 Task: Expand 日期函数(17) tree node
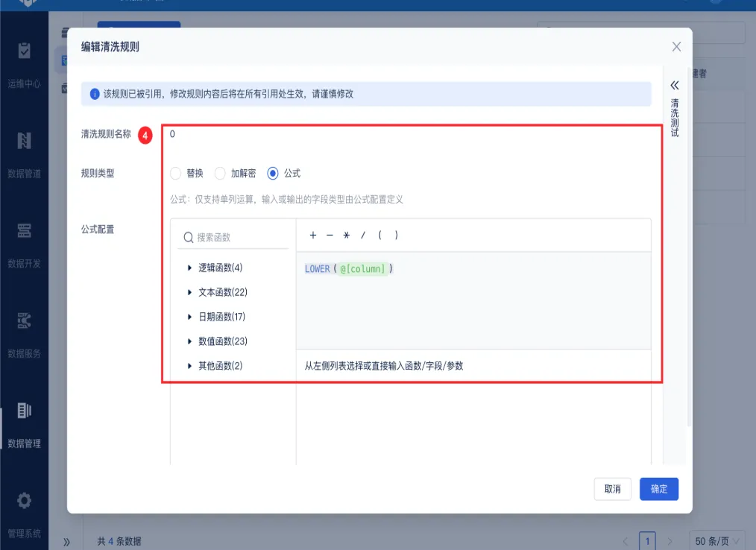pos(189,317)
